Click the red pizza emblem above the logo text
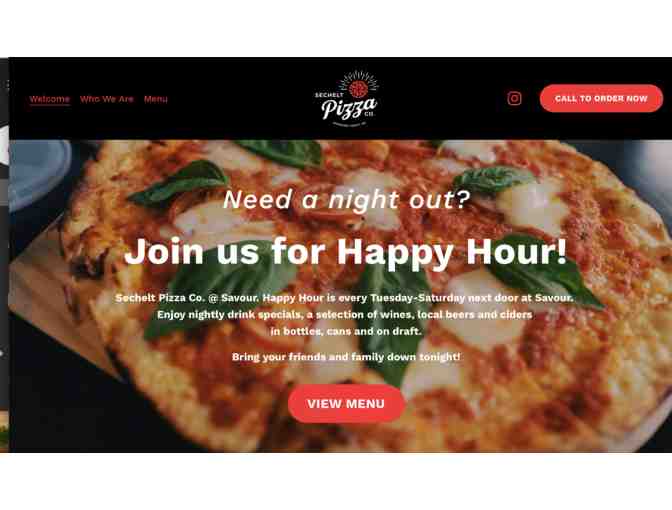Viewport: 672px width, 510px height. click(358, 89)
